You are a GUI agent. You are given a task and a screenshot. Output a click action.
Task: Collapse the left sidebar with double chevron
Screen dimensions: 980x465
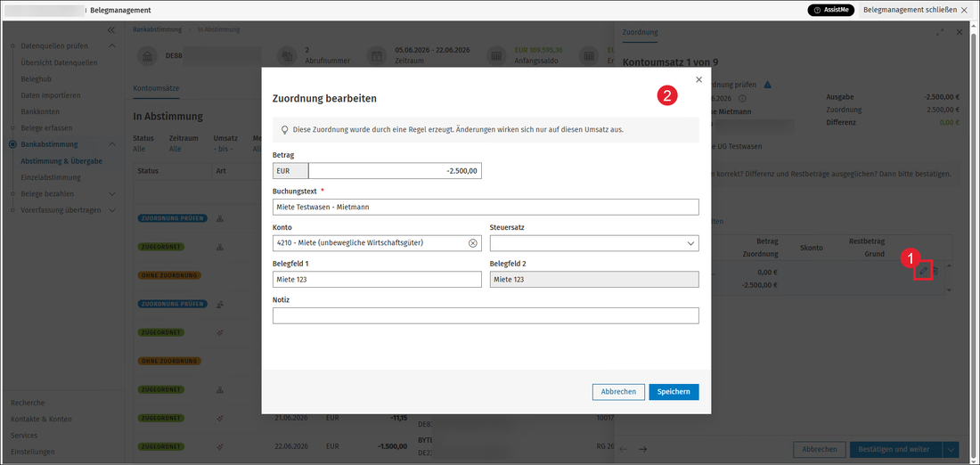tap(110, 30)
